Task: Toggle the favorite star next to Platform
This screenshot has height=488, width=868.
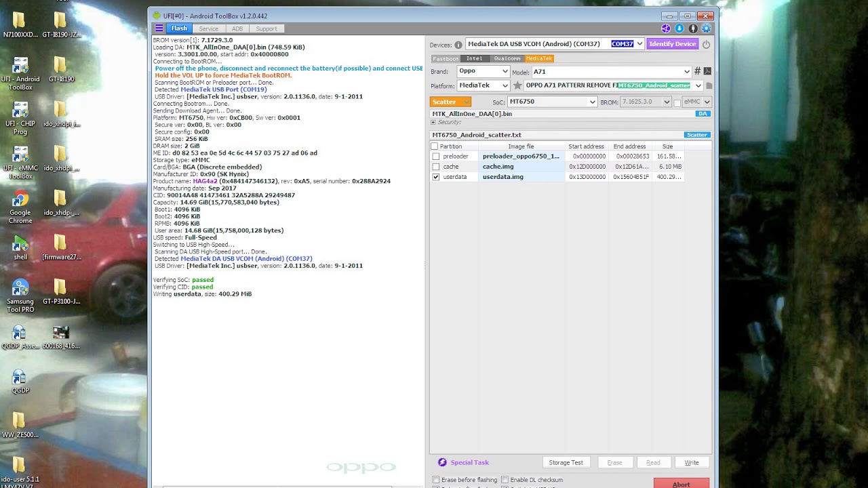Action: (x=517, y=85)
